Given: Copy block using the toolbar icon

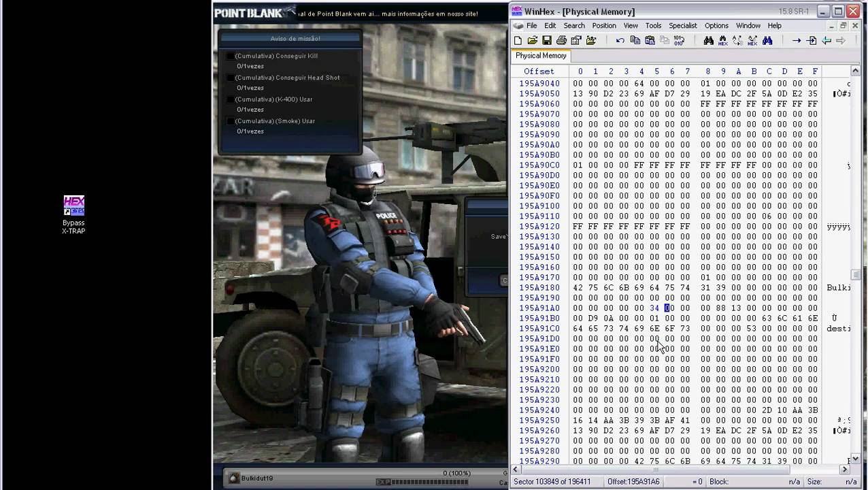Looking at the screenshot, I should (x=635, y=41).
